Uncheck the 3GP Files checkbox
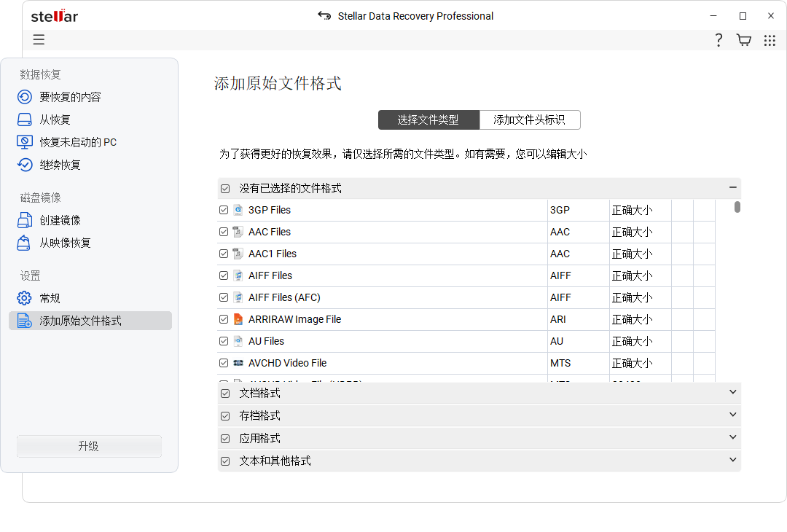Screen dimensions: 787x532 pos(224,210)
